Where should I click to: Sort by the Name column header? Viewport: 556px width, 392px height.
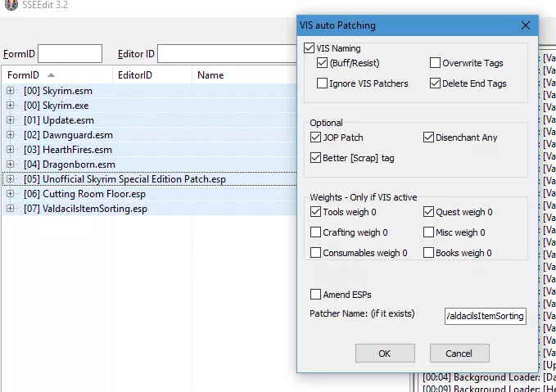(x=244, y=74)
